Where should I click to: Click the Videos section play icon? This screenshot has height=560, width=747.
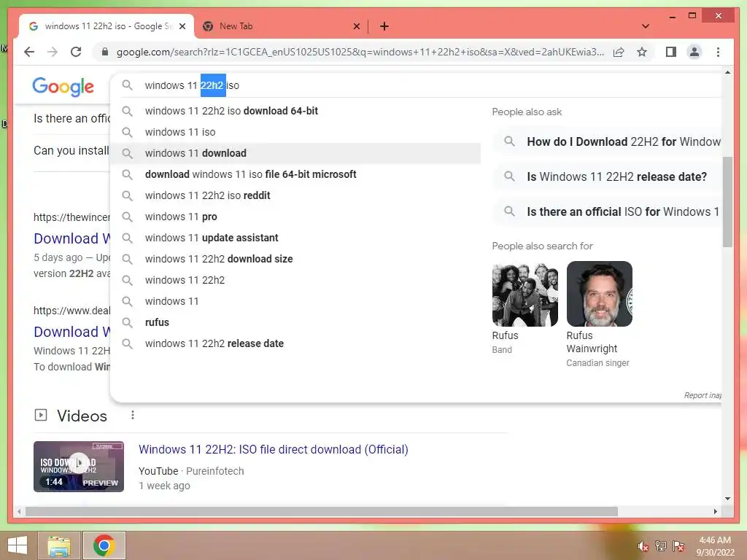[x=41, y=415]
